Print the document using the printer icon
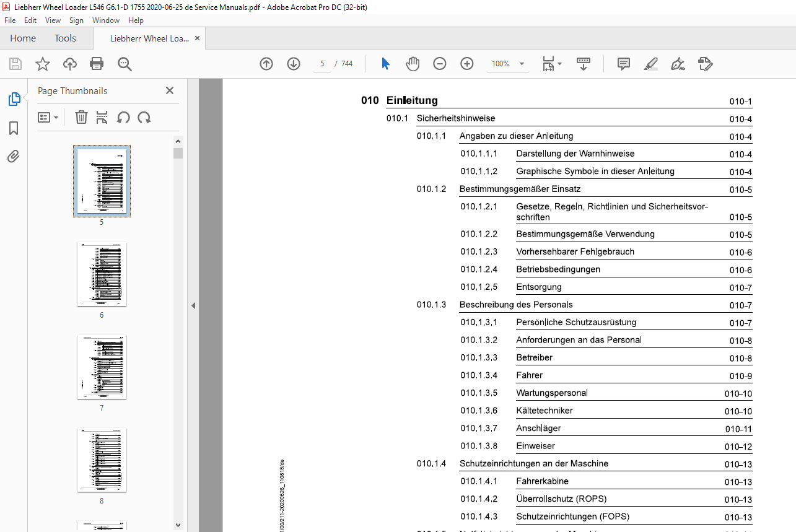 [97, 64]
